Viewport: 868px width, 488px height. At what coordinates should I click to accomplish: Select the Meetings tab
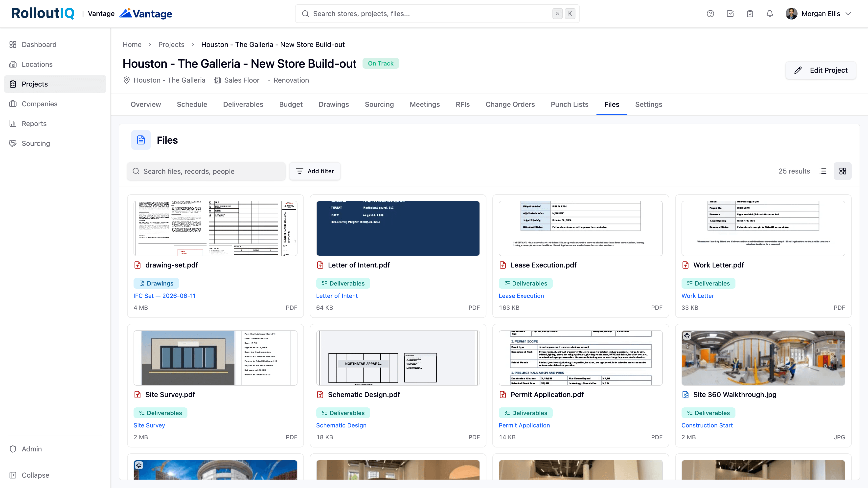425,104
